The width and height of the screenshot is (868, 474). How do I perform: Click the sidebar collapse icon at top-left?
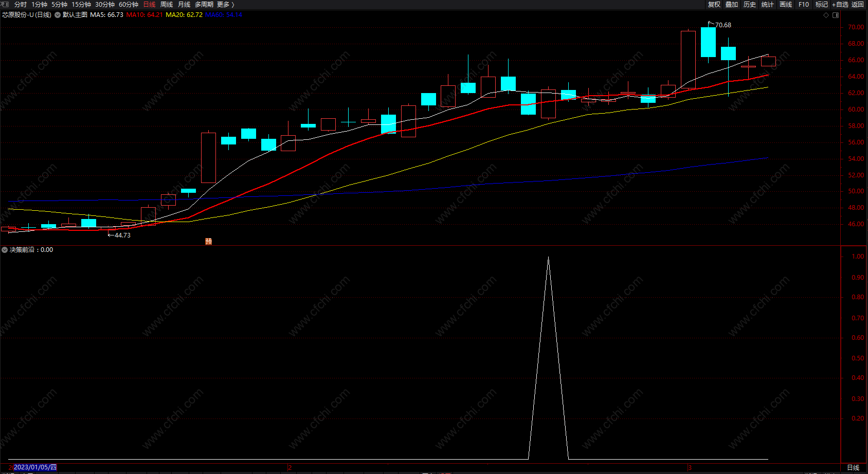click(5, 4)
